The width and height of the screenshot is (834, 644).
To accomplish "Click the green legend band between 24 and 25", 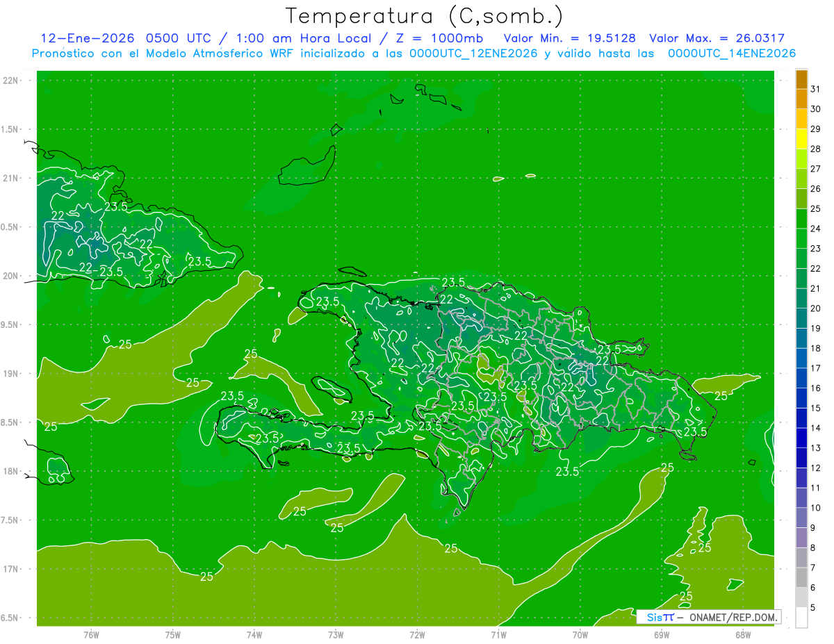I will coord(801,219).
